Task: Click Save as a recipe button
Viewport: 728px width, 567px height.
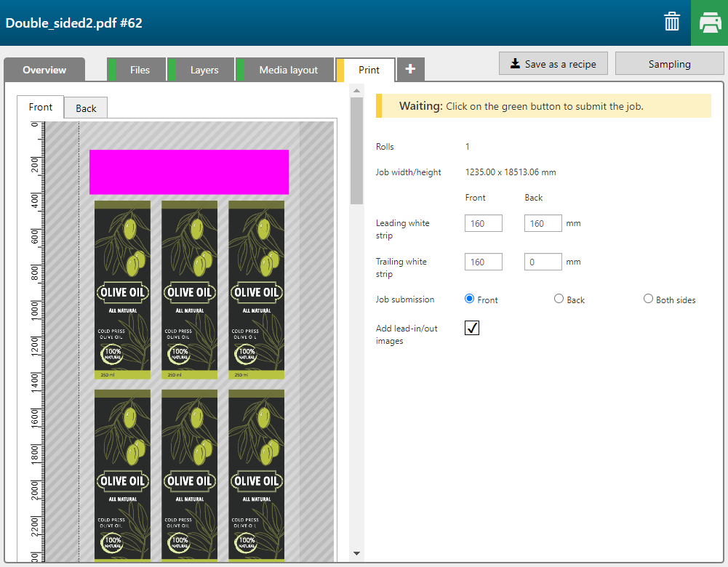Action: coord(553,64)
